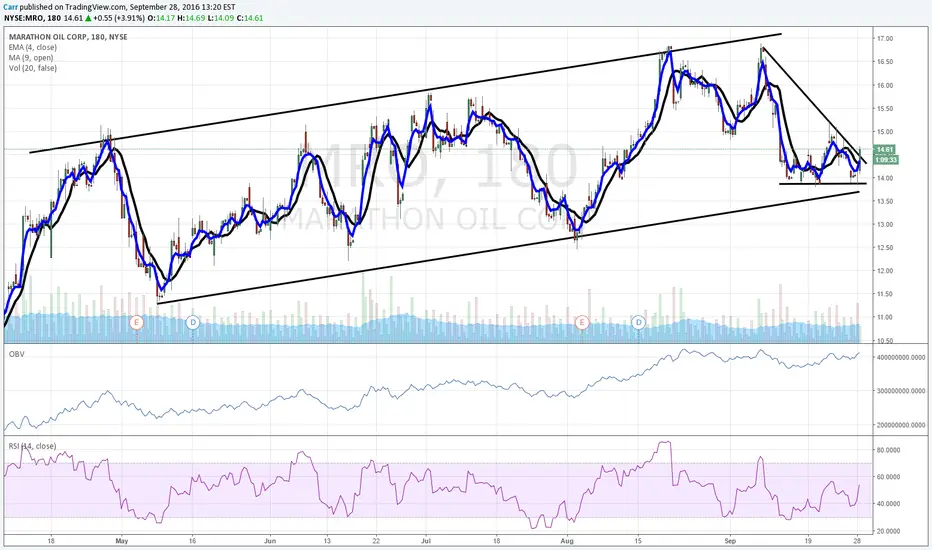Screen dimensions: 932x550
Task: Open the author link 'Carr'
Action: point(11,7)
